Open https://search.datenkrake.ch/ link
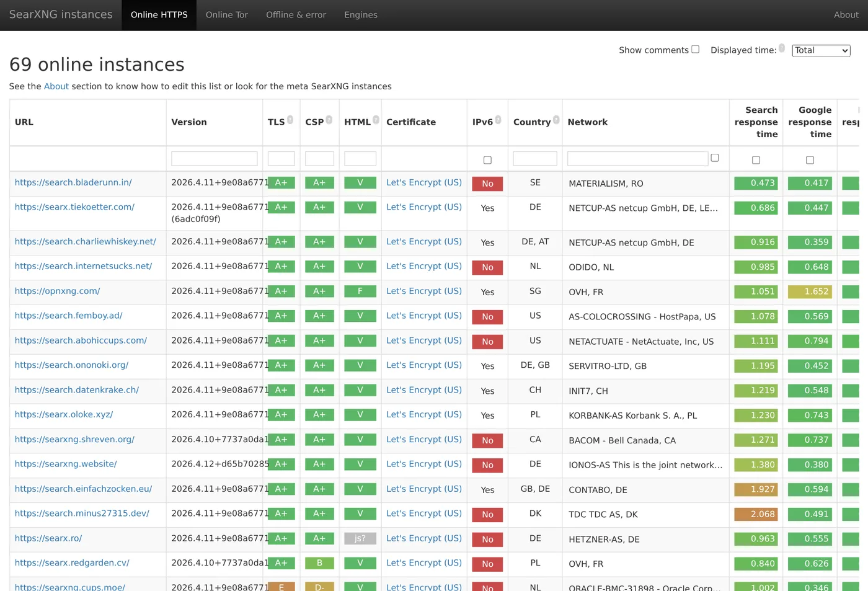Screen dimensions: 868x591 77,390
